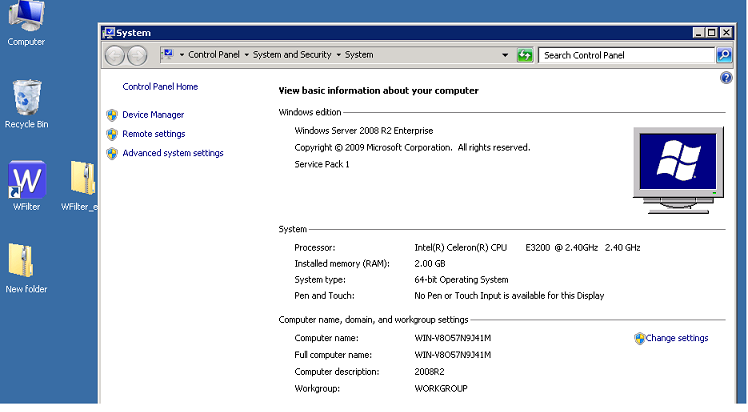Focus the Search Control Panel field
The width and height of the screenshot is (748, 412).
tap(625, 55)
